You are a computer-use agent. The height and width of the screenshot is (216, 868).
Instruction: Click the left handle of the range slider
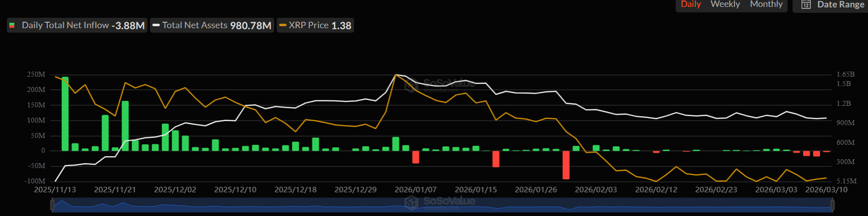(x=52, y=205)
